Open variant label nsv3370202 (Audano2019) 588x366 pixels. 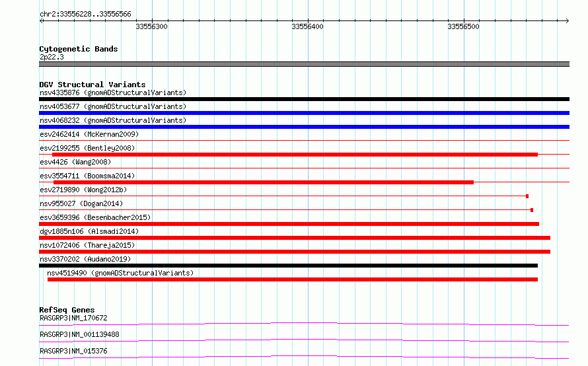(85, 259)
